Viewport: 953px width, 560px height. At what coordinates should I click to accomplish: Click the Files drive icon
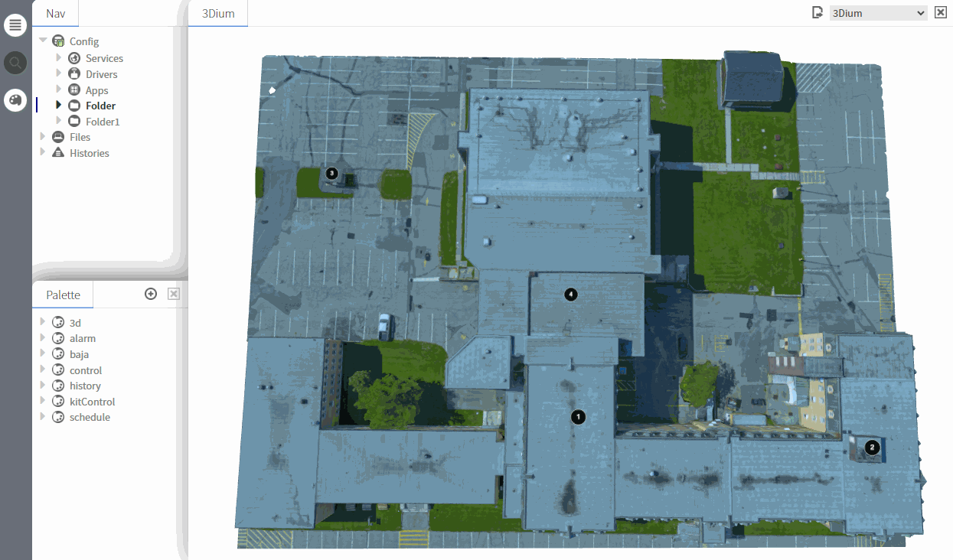(x=58, y=137)
